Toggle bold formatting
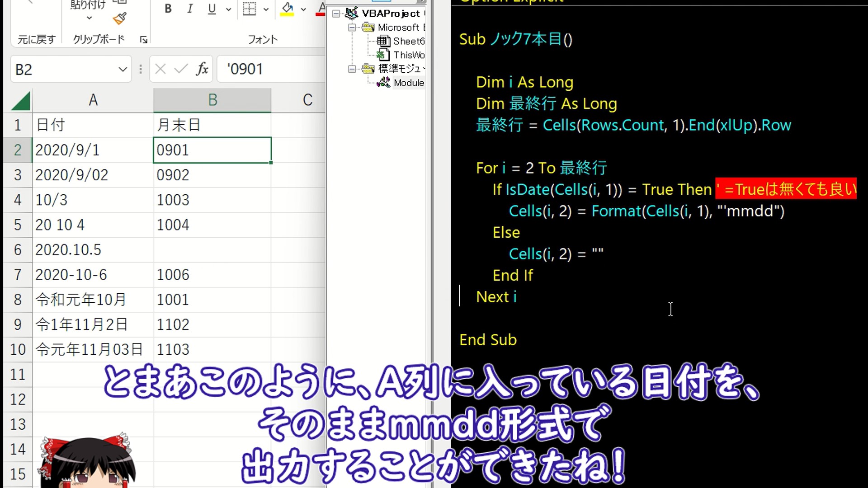 point(168,9)
